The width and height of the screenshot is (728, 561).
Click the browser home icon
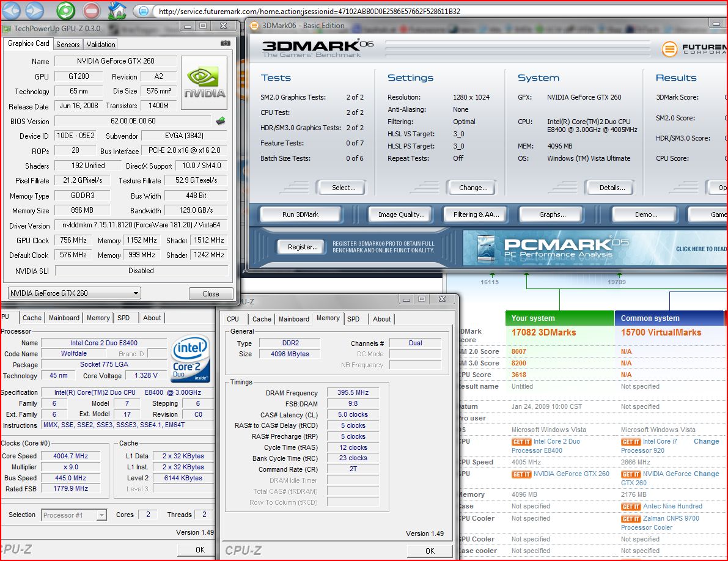tap(117, 10)
